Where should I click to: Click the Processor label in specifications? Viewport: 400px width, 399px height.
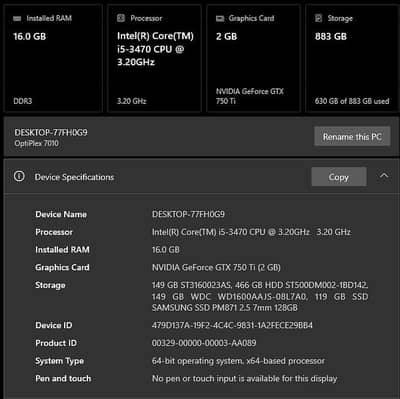(54, 232)
